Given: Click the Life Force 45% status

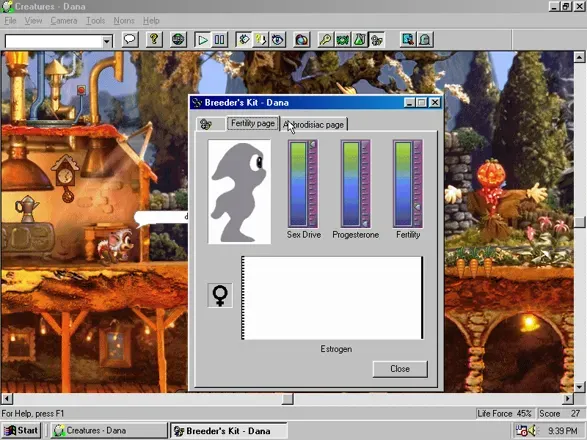Looking at the screenshot, I should click(x=504, y=413).
